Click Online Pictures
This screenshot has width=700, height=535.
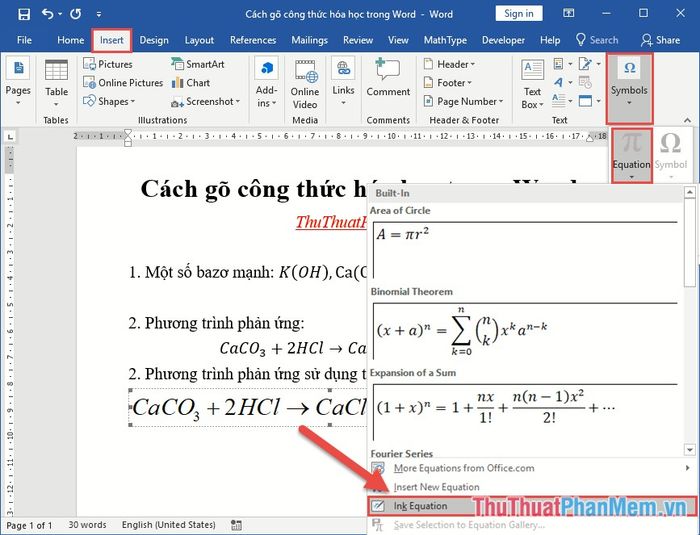[x=123, y=83]
